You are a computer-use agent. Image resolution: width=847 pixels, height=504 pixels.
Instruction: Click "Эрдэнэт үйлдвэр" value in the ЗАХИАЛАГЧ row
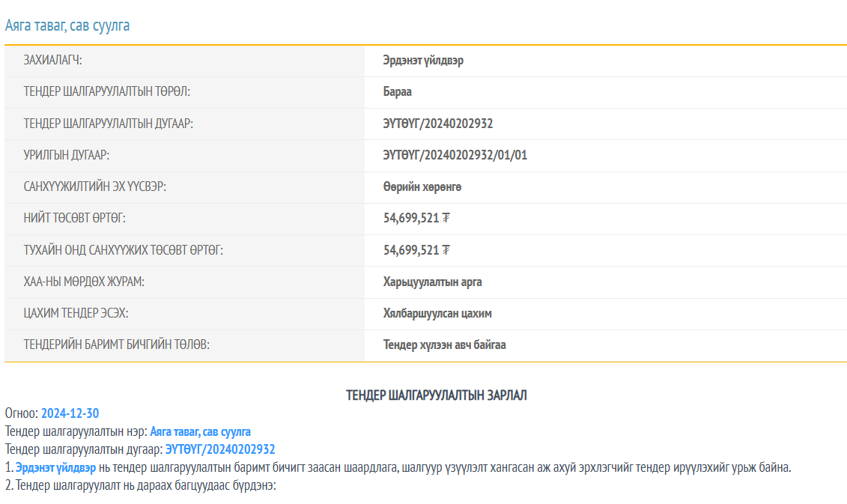423,61
